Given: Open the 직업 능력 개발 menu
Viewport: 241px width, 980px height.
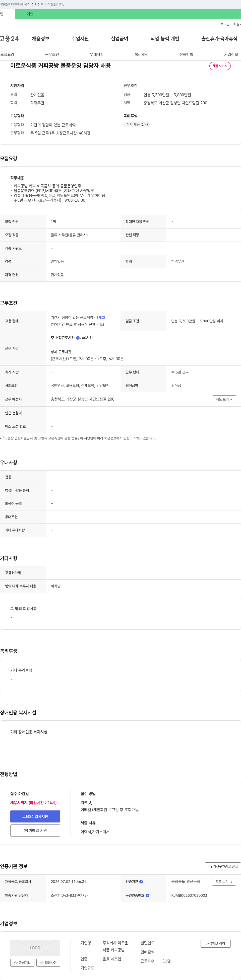Looking at the screenshot, I should coord(165,38).
